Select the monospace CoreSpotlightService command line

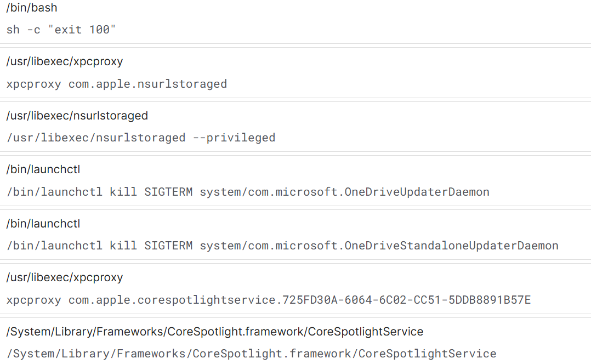click(x=252, y=354)
